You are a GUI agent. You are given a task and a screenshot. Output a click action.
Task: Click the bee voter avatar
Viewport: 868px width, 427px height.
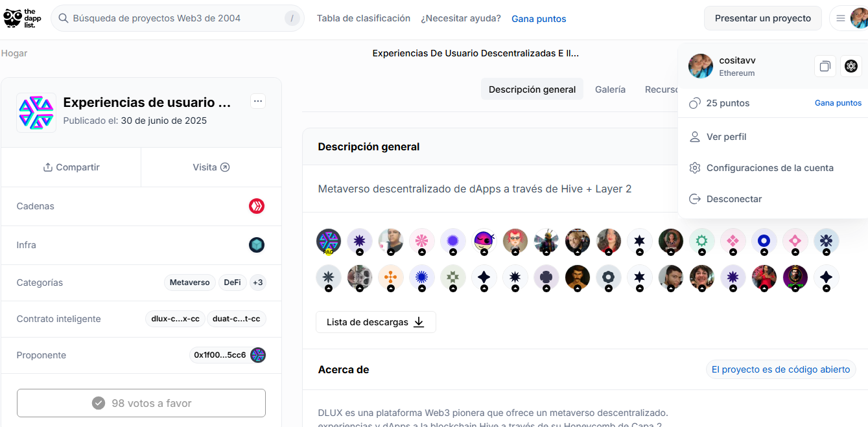(x=546, y=240)
